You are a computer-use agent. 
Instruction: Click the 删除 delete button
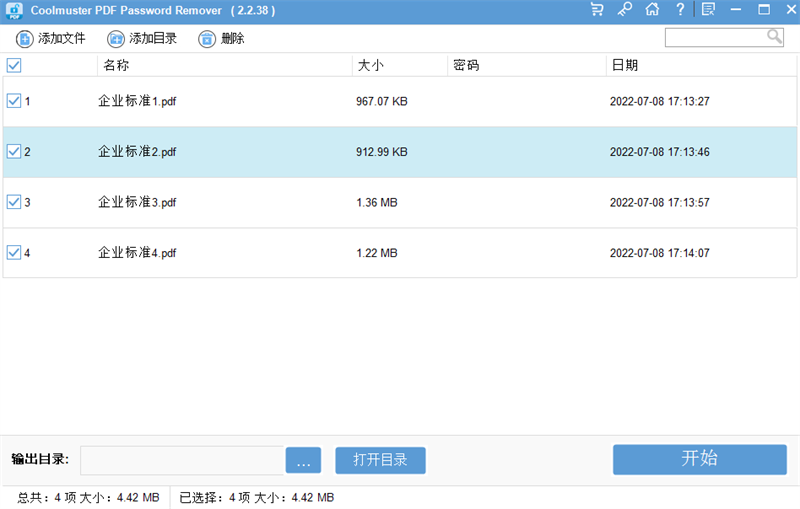221,39
